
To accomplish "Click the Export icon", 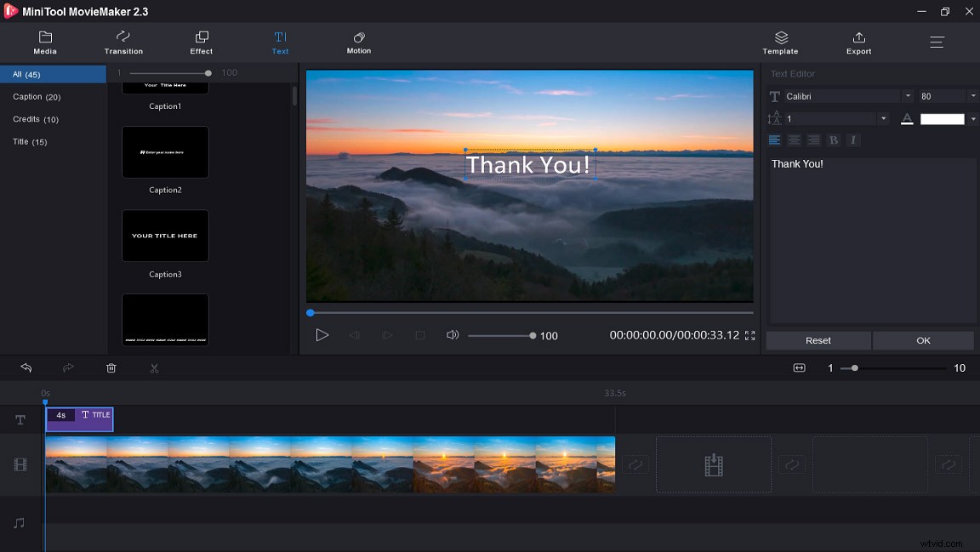I will 858,43.
